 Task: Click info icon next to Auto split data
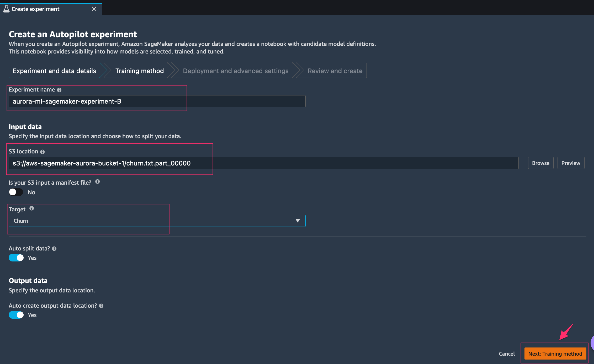click(54, 249)
